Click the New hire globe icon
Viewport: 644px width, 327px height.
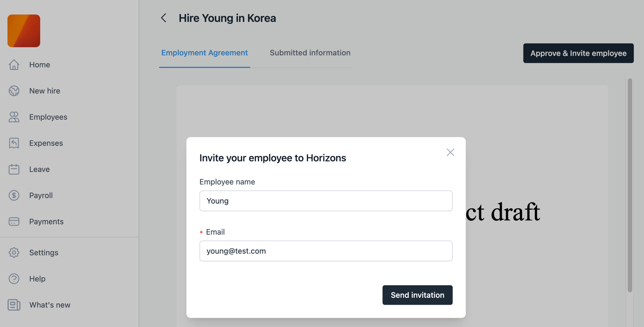click(x=14, y=91)
